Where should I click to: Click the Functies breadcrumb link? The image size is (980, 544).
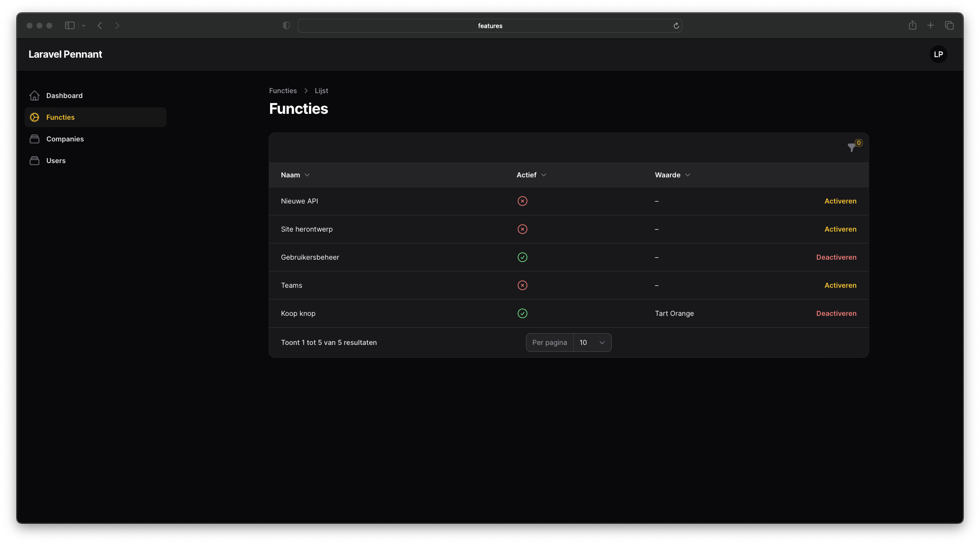(283, 91)
